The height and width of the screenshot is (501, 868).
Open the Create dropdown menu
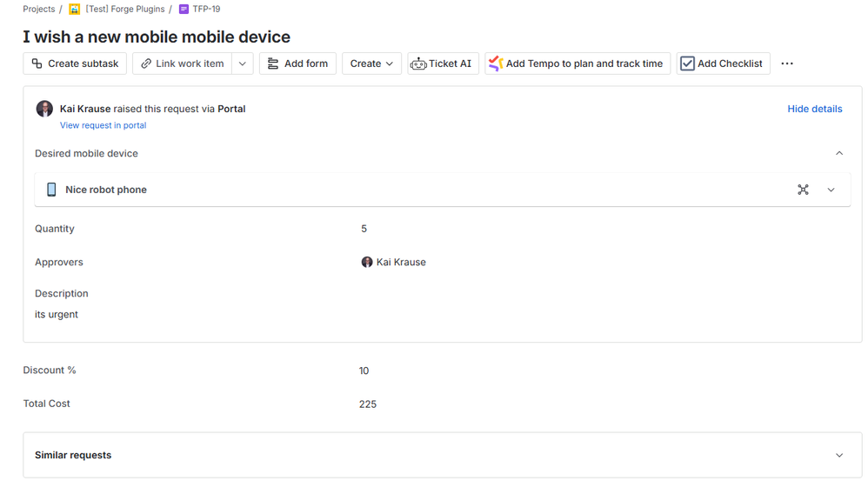[x=371, y=63]
